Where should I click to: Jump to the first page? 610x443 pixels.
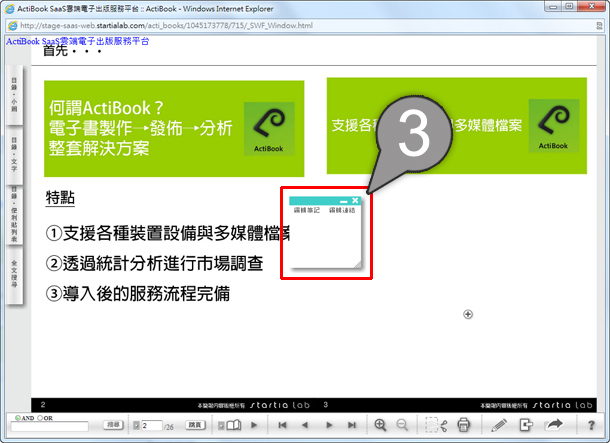point(282,425)
